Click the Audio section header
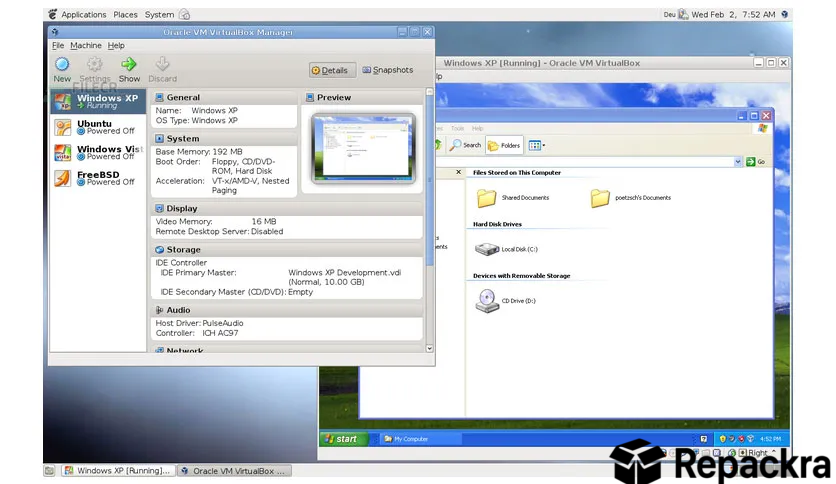Screen dimensions: 836x484 [287, 310]
